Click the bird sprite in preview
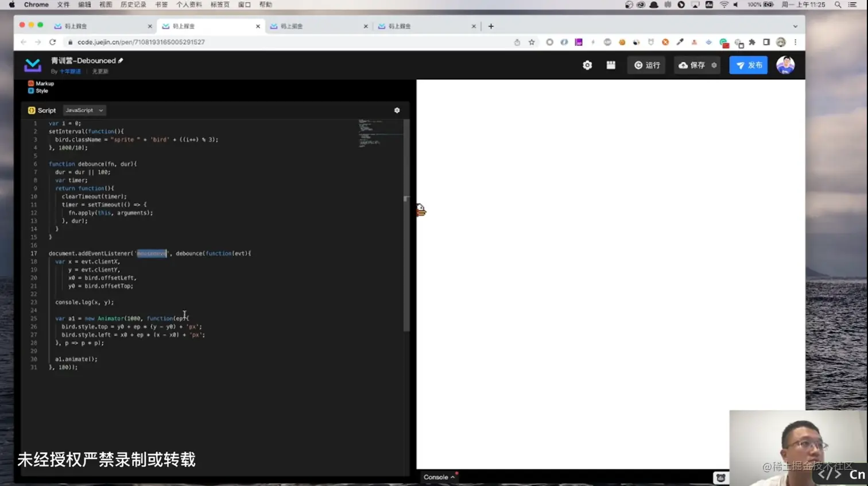The image size is (868, 486). tap(421, 210)
